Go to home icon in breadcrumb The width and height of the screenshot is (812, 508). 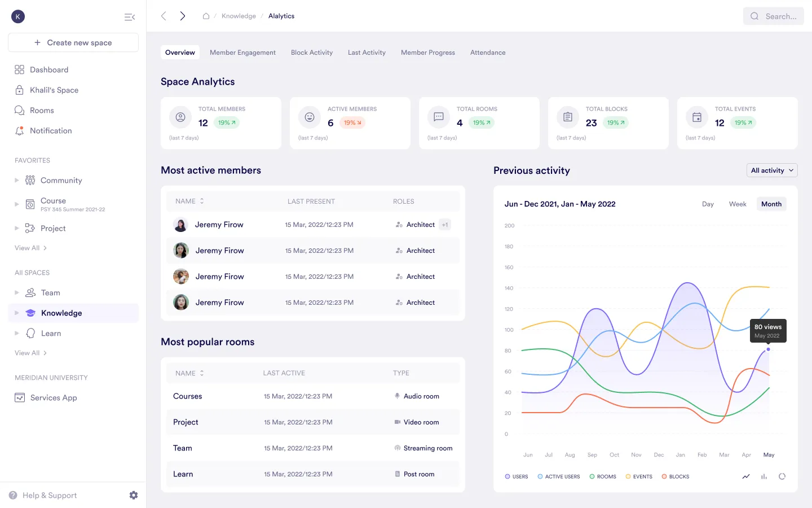206,16
